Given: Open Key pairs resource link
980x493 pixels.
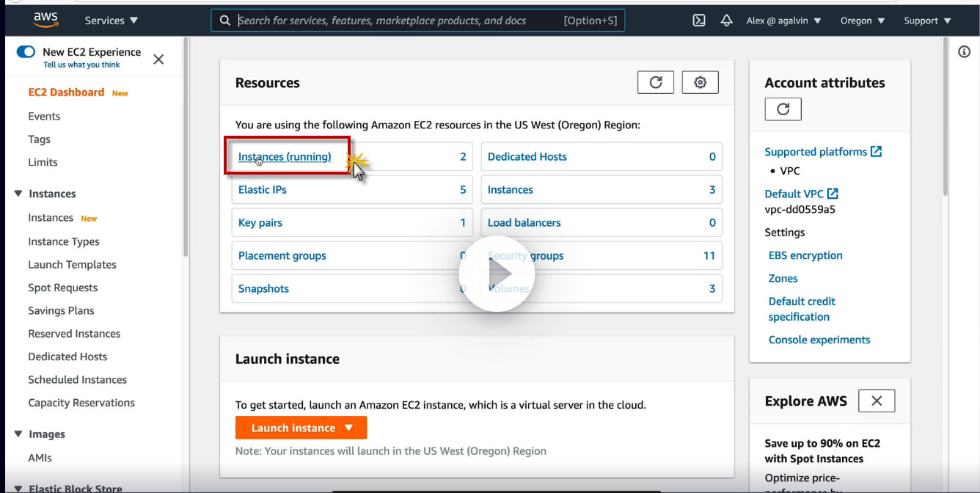Looking at the screenshot, I should click(260, 222).
